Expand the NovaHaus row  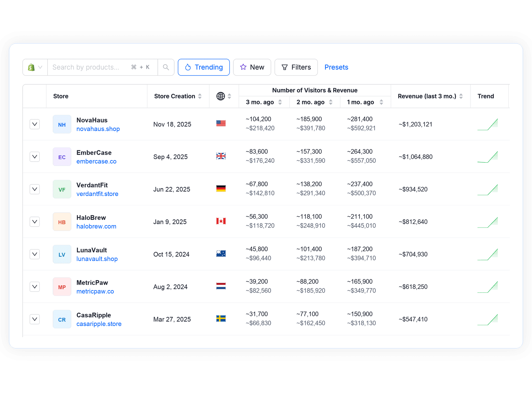click(x=35, y=124)
